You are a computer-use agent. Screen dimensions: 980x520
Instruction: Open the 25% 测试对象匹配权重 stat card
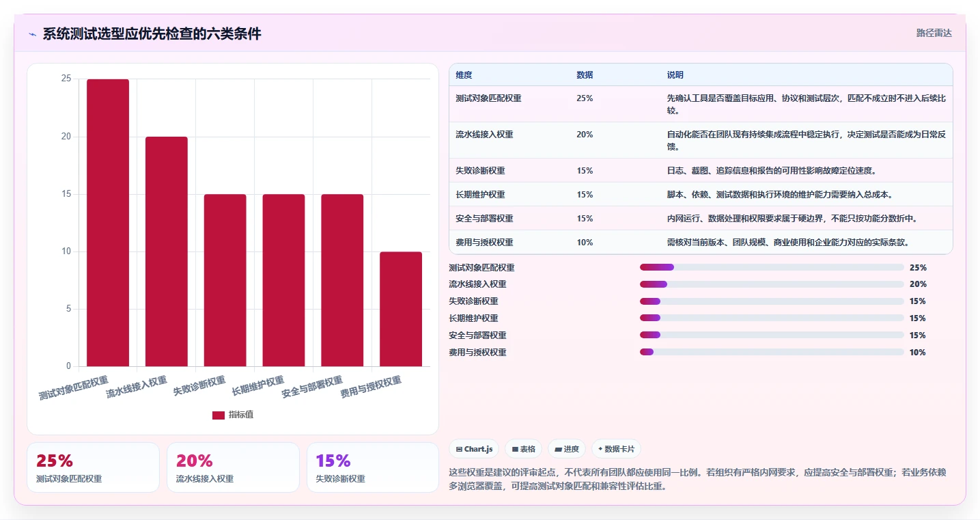[93, 467]
